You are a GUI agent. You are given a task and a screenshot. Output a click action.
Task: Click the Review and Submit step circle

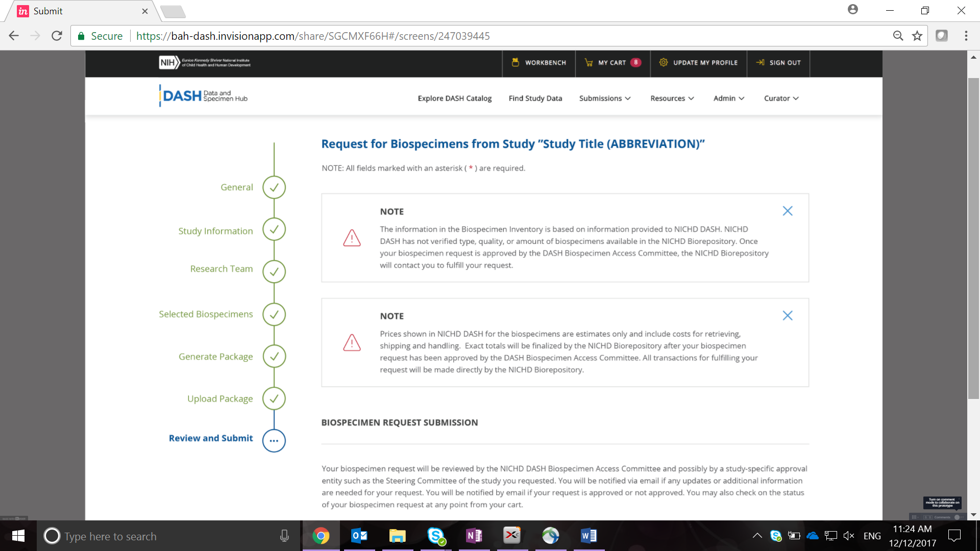274,440
